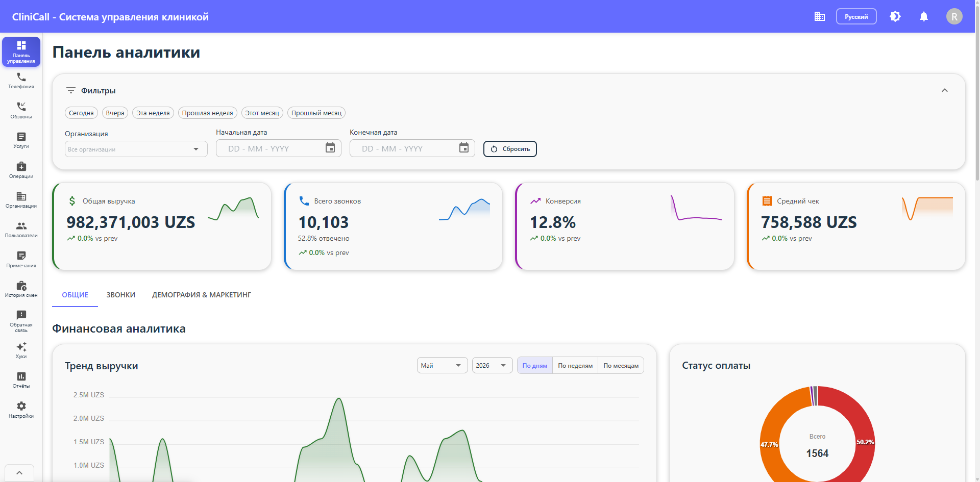Viewport: 980px width, 482px height.
Task: Open Примечания in the sidebar
Action: tap(21, 259)
